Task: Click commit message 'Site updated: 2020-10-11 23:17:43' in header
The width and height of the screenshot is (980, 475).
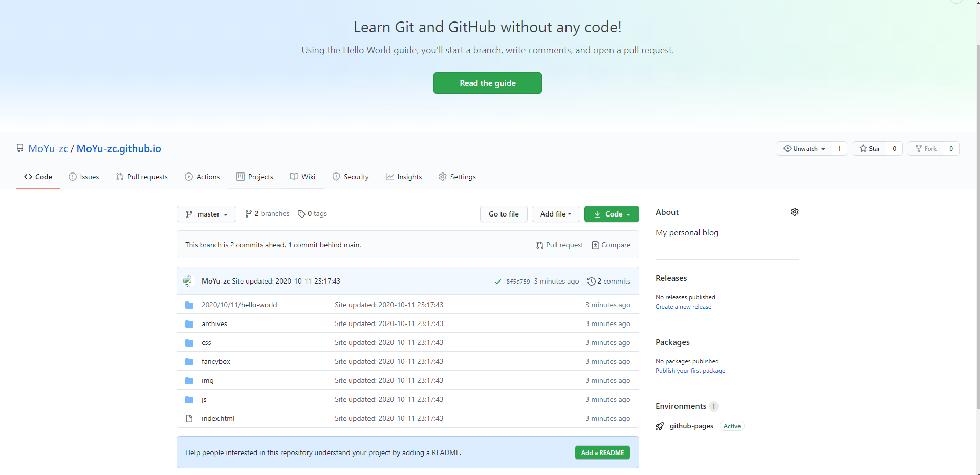Action: [x=286, y=282]
